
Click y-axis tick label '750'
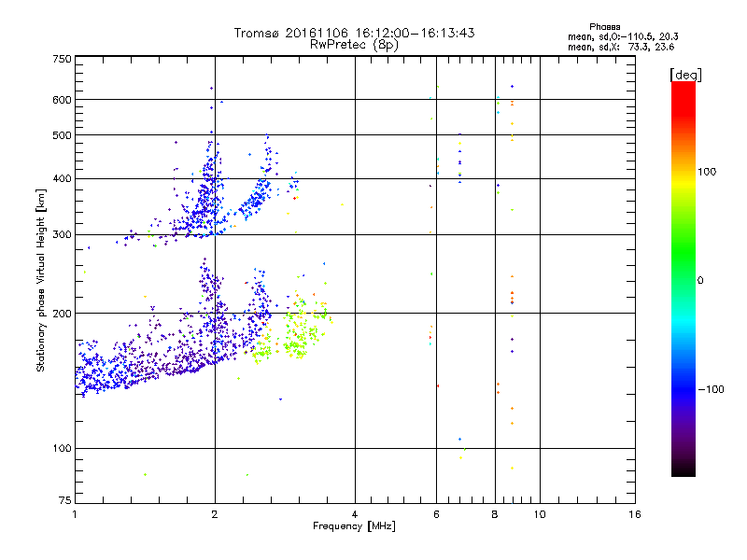tap(63, 59)
